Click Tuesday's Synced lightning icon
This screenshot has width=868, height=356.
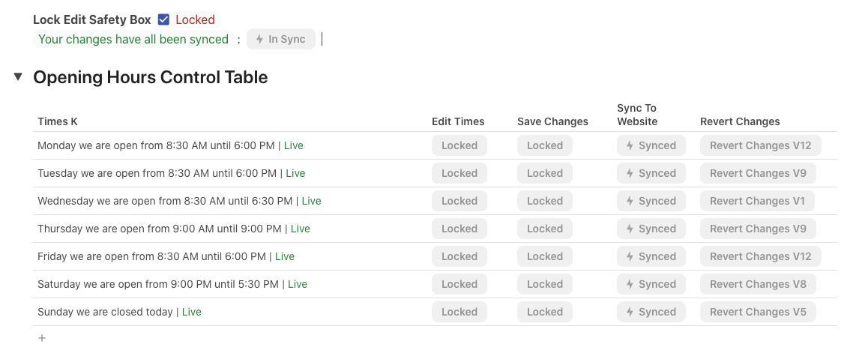click(x=630, y=173)
